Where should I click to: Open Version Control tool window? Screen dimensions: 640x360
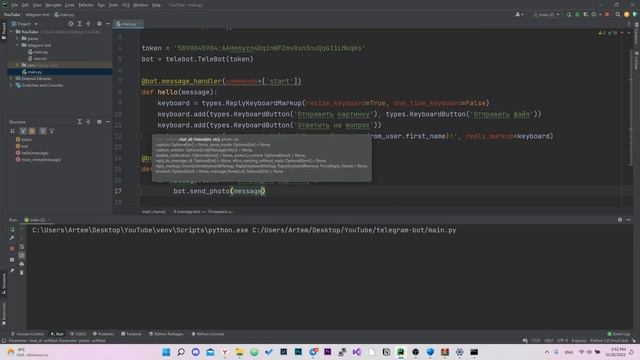pyautogui.click(x=27, y=334)
